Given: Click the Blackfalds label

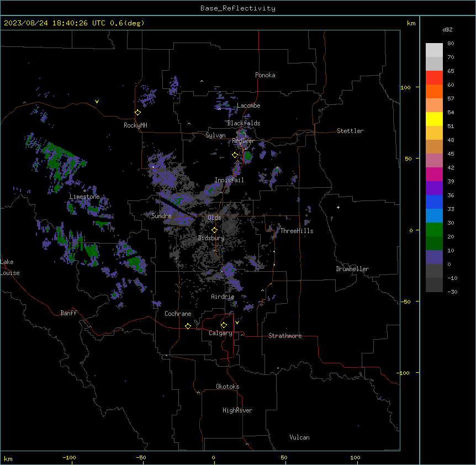Looking at the screenshot, I should pos(244,123).
